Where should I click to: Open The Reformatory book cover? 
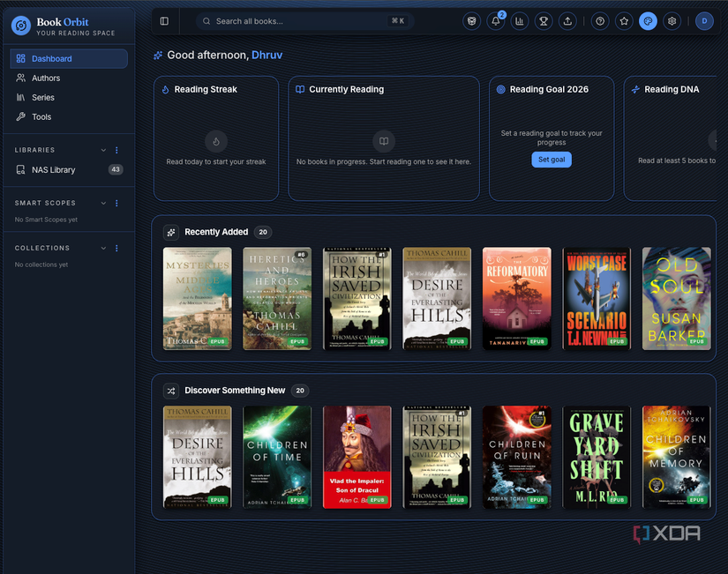[x=517, y=298]
